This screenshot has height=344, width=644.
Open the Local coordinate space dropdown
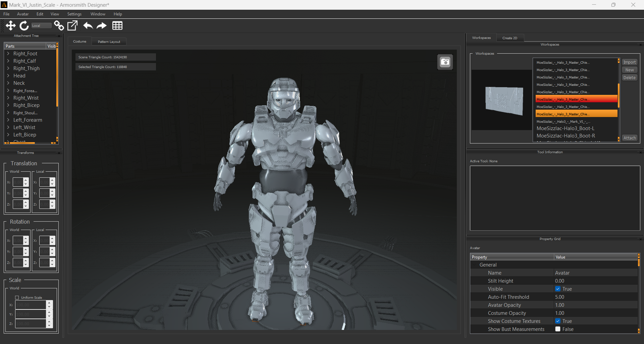click(41, 26)
